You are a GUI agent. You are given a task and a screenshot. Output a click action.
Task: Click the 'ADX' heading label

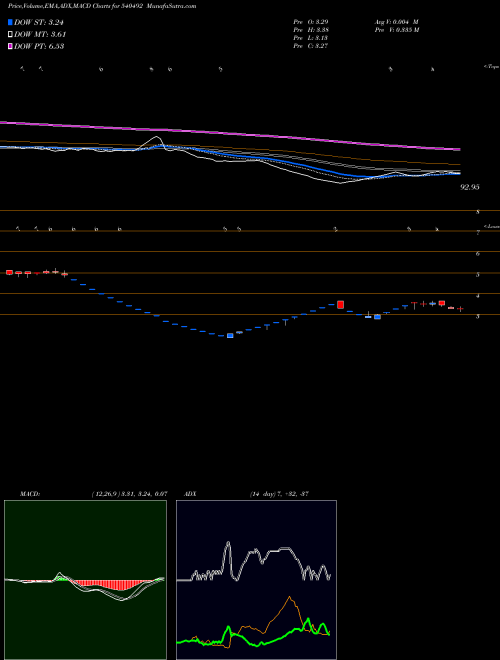(190, 494)
